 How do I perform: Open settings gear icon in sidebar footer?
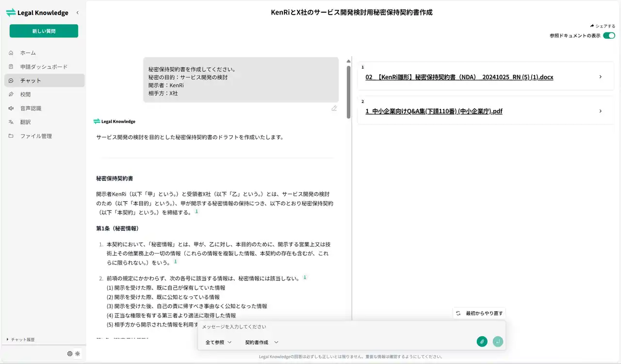click(x=70, y=354)
